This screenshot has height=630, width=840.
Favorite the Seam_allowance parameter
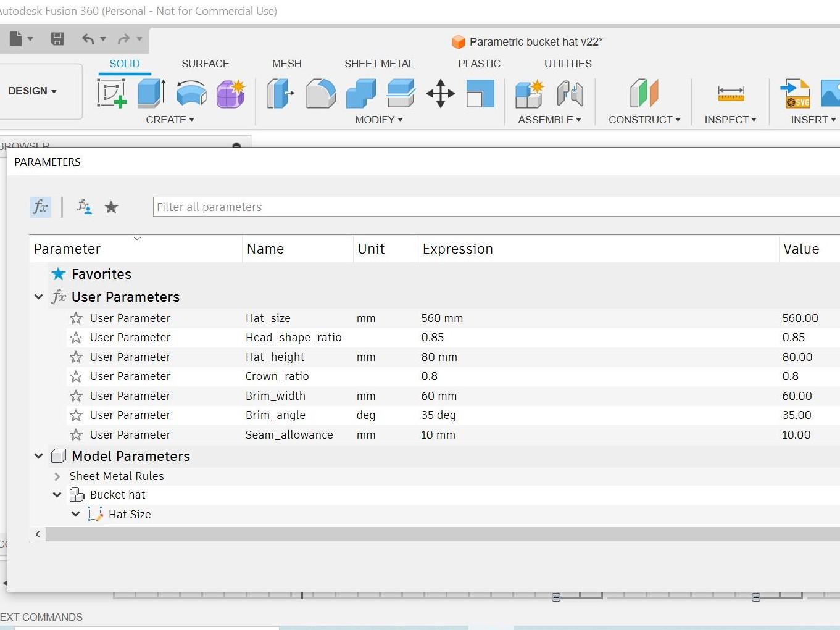point(76,435)
